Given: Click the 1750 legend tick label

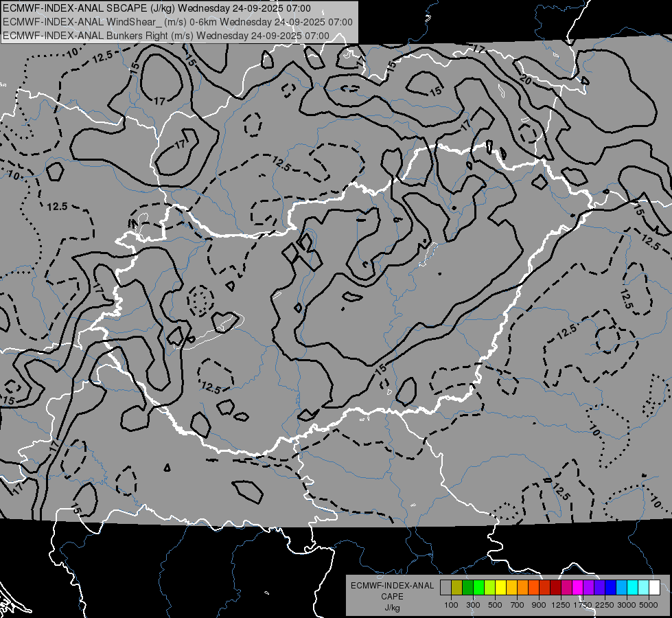Looking at the screenshot, I should point(583,605).
